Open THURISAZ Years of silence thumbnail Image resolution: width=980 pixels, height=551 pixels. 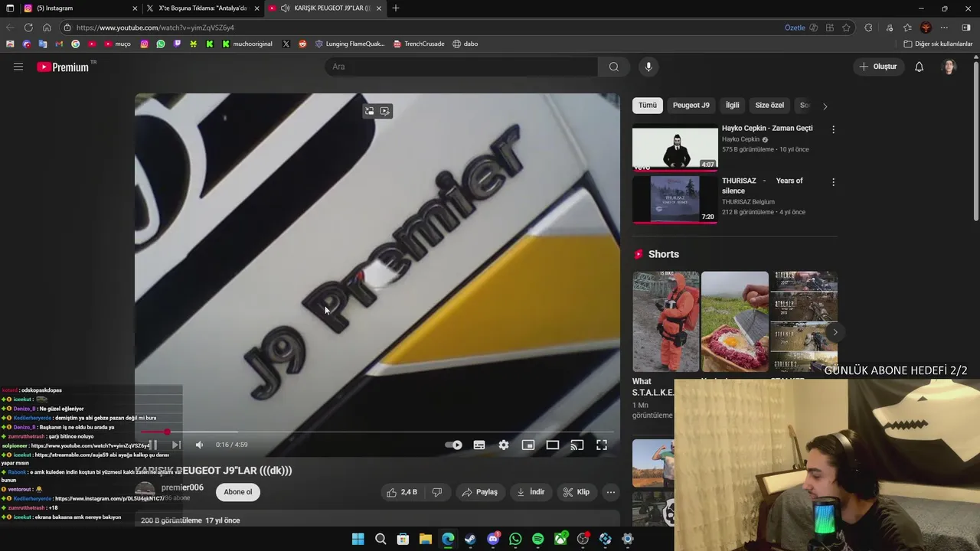tap(675, 200)
